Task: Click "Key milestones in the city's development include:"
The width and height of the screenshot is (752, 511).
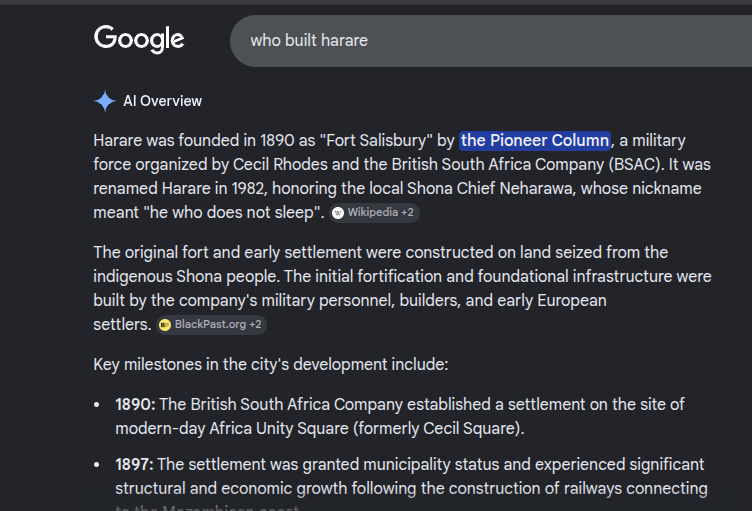Action: click(x=271, y=365)
